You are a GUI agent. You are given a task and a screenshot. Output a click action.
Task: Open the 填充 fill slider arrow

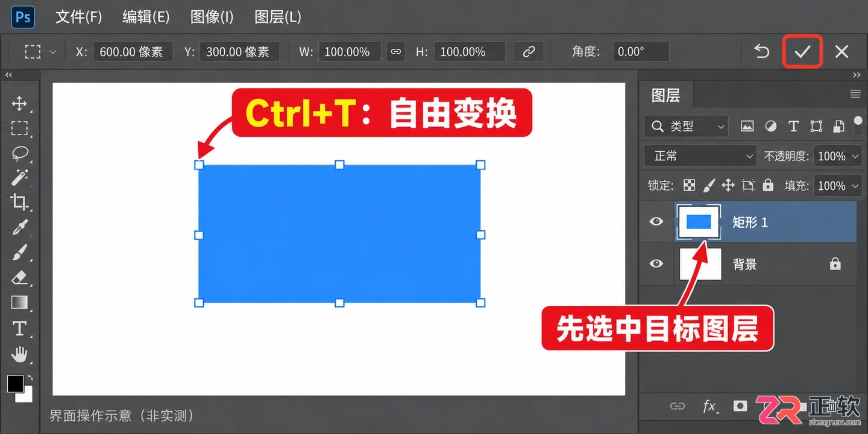855,186
